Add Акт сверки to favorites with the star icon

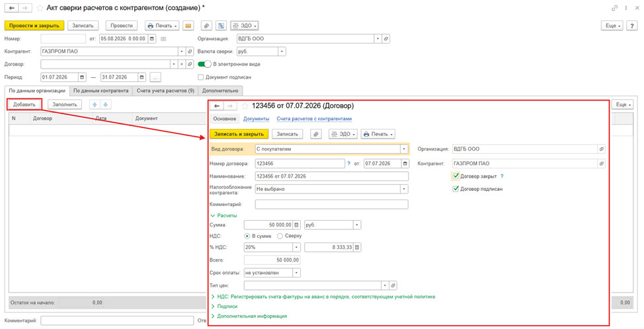pos(40,8)
